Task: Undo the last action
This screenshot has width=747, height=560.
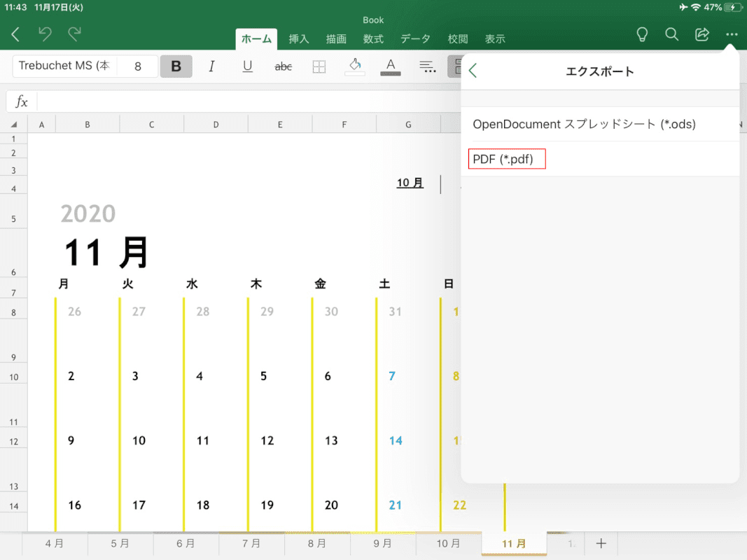Action: point(45,34)
